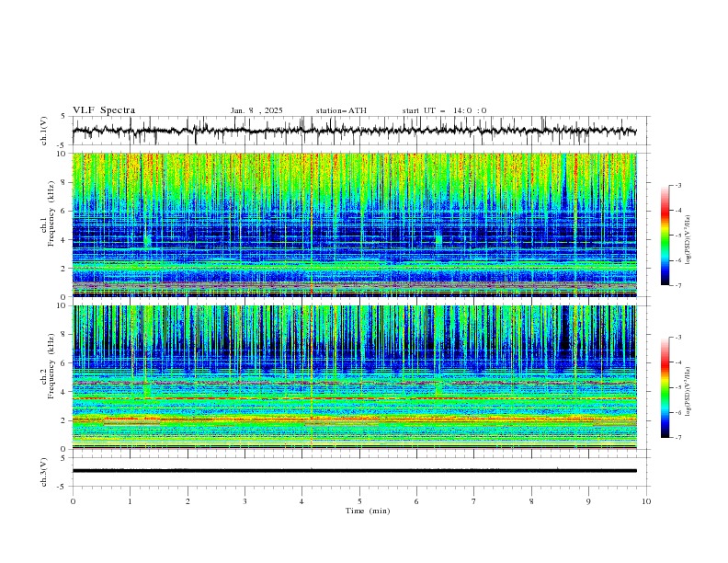Click the color scale beside the ch.1 spectrogram
This screenshot has height=563, width=728.
pyautogui.click(x=665, y=236)
